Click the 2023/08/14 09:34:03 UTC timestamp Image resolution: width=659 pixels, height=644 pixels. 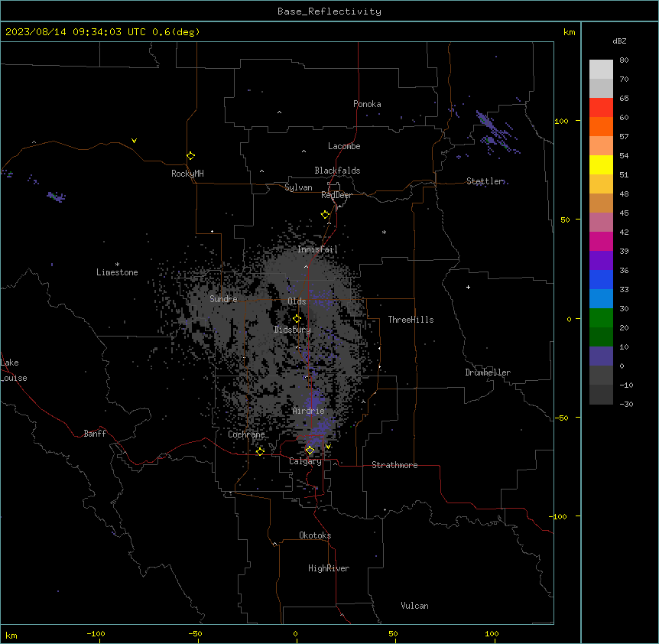(76, 32)
